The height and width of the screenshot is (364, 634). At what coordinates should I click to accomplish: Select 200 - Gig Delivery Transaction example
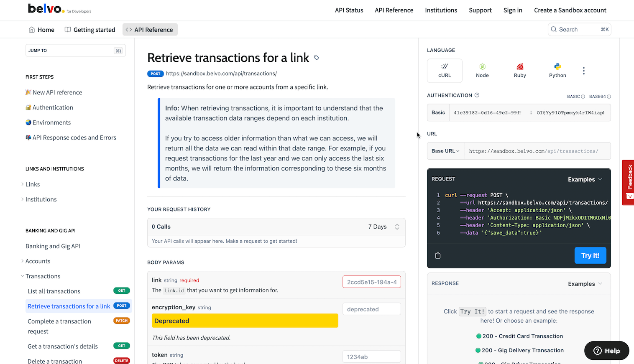(519, 350)
